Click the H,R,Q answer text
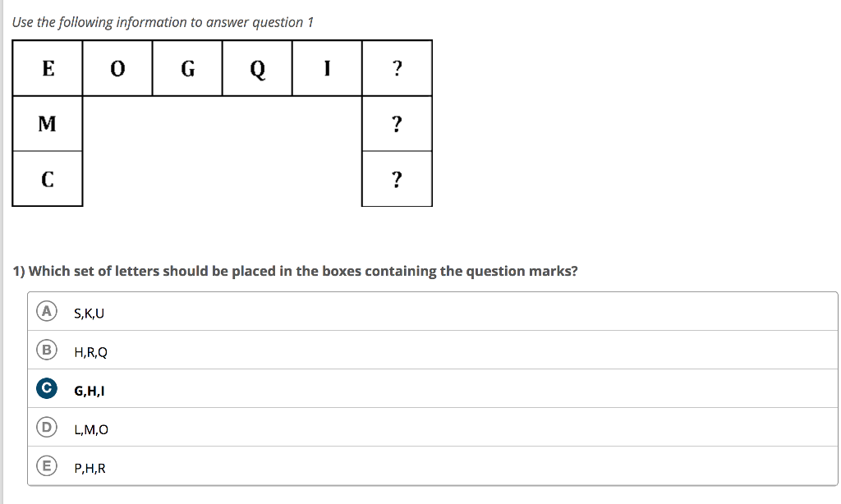The width and height of the screenshot is (841, 504). pos(90,352)
